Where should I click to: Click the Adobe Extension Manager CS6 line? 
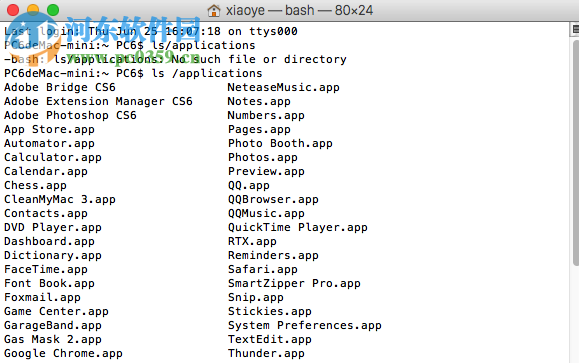[98, 102]
